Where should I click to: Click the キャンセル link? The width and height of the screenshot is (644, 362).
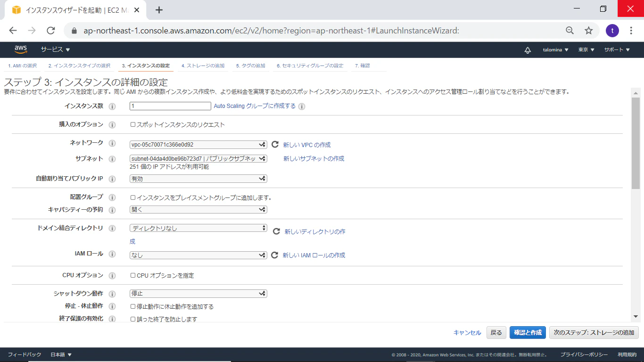467,333
